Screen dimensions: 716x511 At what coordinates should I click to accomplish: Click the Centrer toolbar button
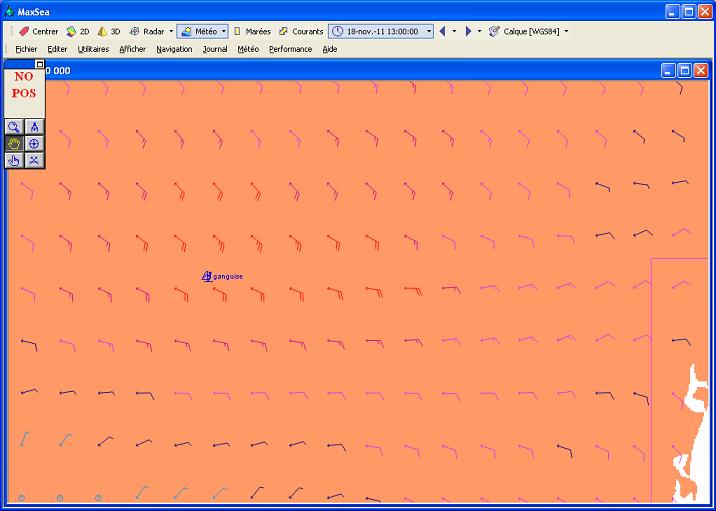click(x=38, y=32)
